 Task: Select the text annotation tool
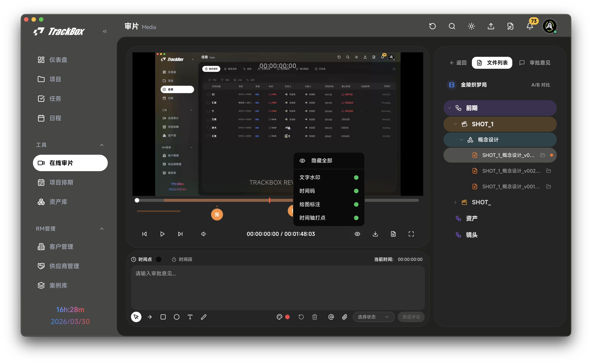click(x=190, y=317)
